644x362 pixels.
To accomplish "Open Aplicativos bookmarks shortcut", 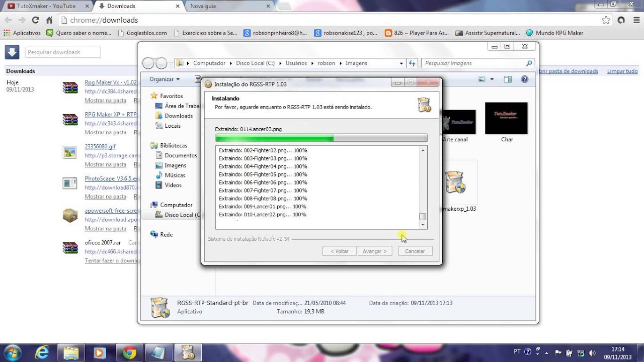I will click(22, 33).
